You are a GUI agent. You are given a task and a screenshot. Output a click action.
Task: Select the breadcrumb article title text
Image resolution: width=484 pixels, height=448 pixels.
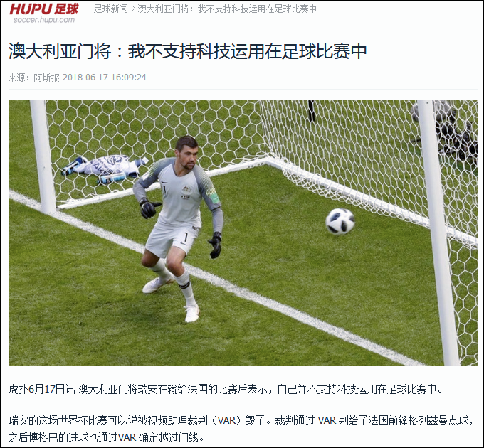[227, 9]
